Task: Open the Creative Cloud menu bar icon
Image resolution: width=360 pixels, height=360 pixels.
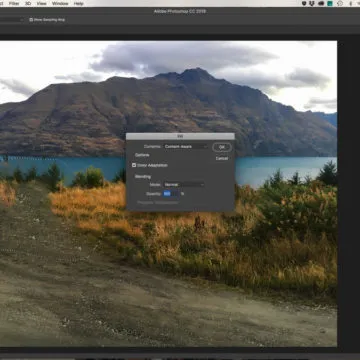Action: pos(321,3)
